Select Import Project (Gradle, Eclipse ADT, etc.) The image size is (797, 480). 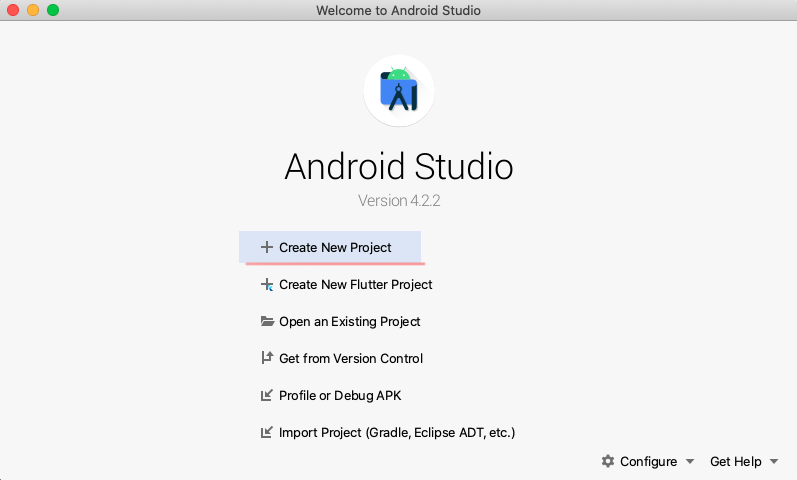(x=397, y=433)
